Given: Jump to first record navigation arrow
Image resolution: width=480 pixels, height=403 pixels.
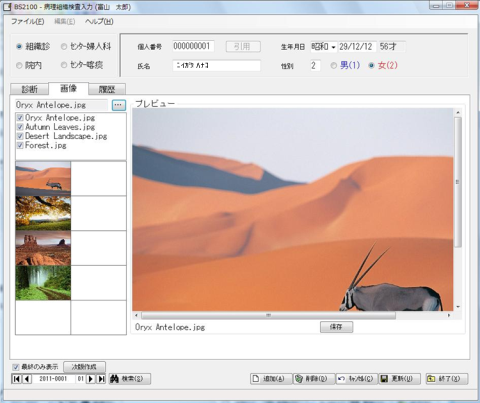Looking at the screenshot, I should (x=16, y=379).
